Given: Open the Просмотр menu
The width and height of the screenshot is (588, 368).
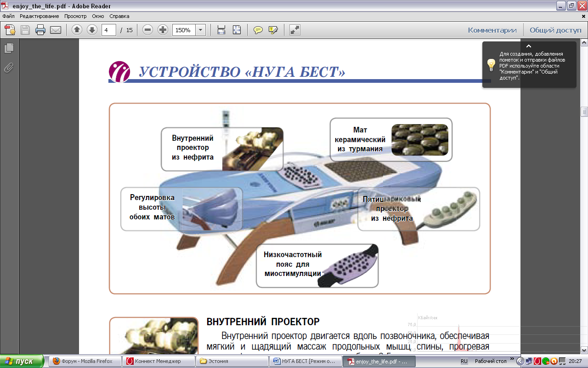Looking at the screenshot, I should (75, 16).
